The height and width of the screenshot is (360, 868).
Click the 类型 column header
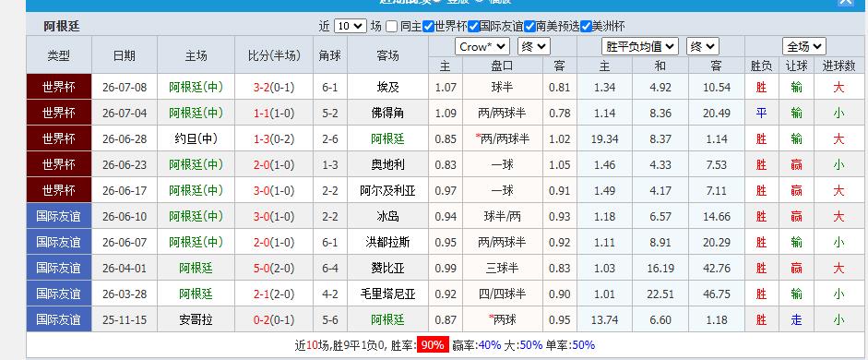59,54
